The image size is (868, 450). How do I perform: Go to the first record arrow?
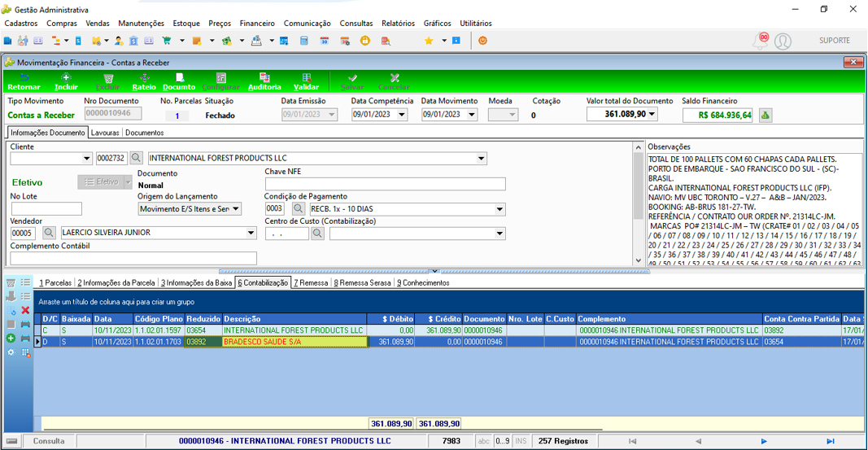[632, 441]
